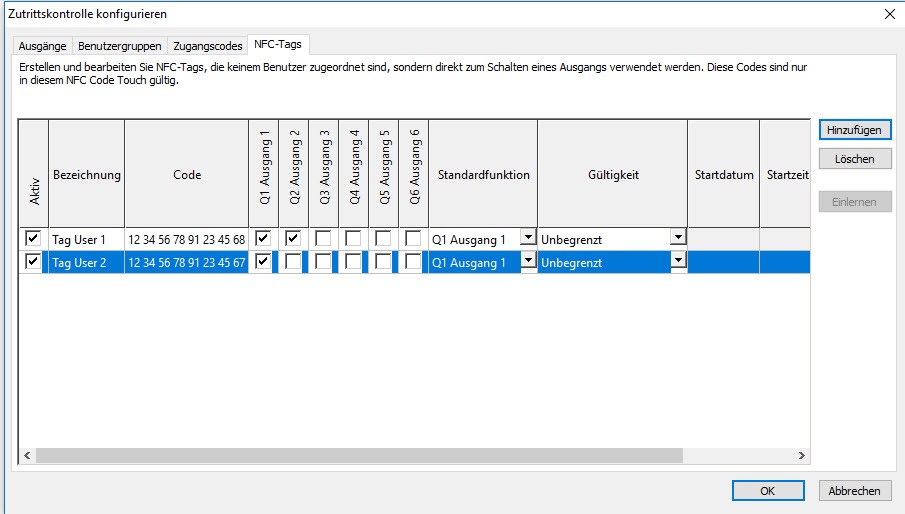
Task: Click the Startdatum cell of Tag User 1
Action: pyautogui.click(x=724, y=239)
